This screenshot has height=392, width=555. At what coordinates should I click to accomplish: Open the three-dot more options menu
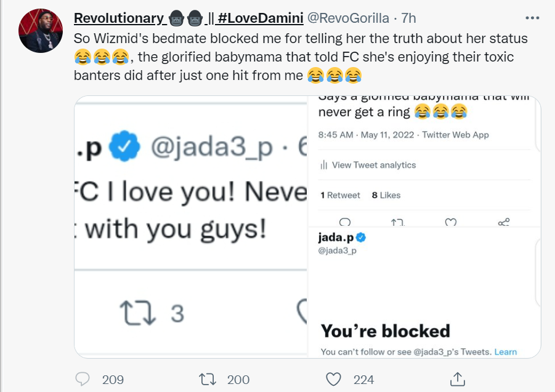coord(532,17)
